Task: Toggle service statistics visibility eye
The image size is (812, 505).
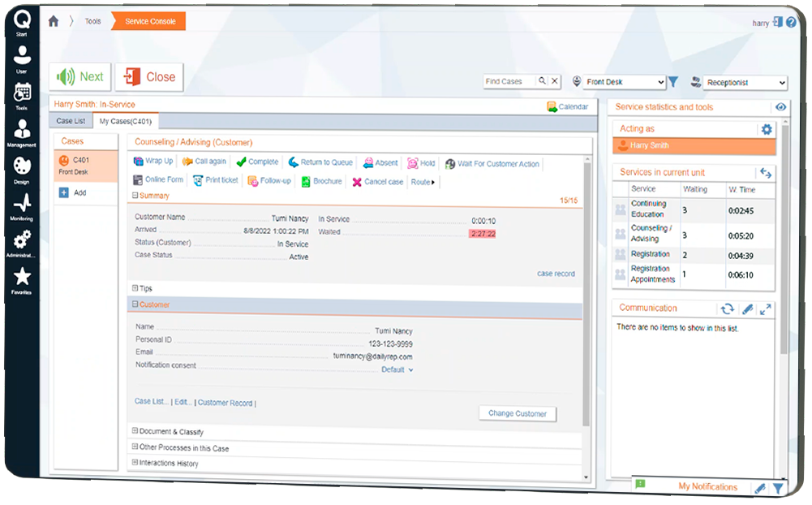Action: click(x=780, y=107)
